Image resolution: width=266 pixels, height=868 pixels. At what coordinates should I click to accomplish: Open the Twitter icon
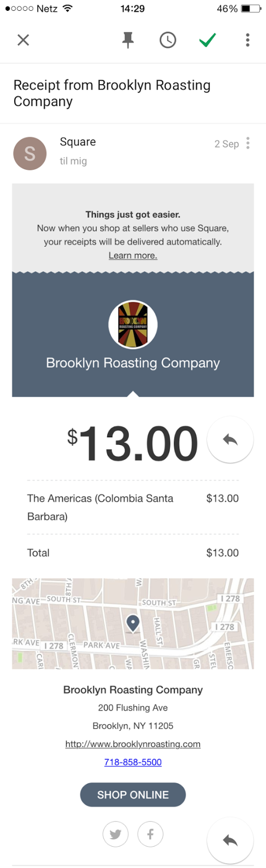[x=115, y=834]
